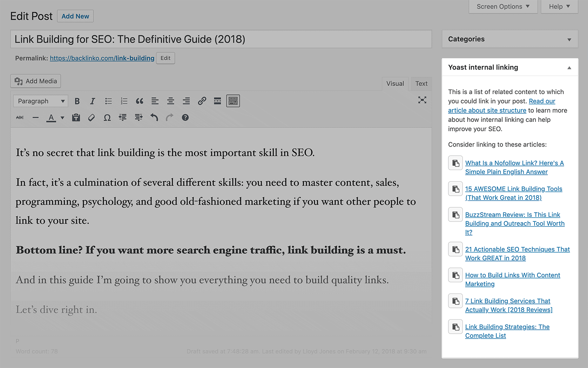
Task: Switch to the Visual editor tab
Action: 395,83
